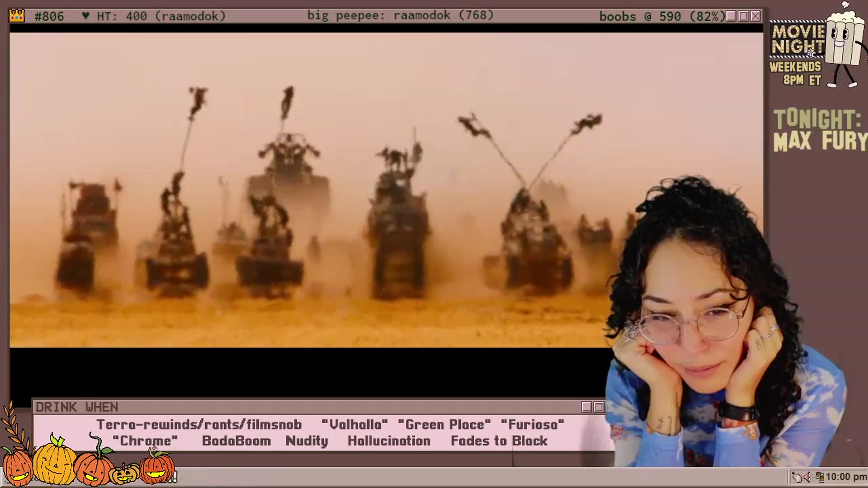Click the "Valhalla" drink rule
Image resolution: width=868 pixels, height=488 pixels.
[x=354, y=425]
